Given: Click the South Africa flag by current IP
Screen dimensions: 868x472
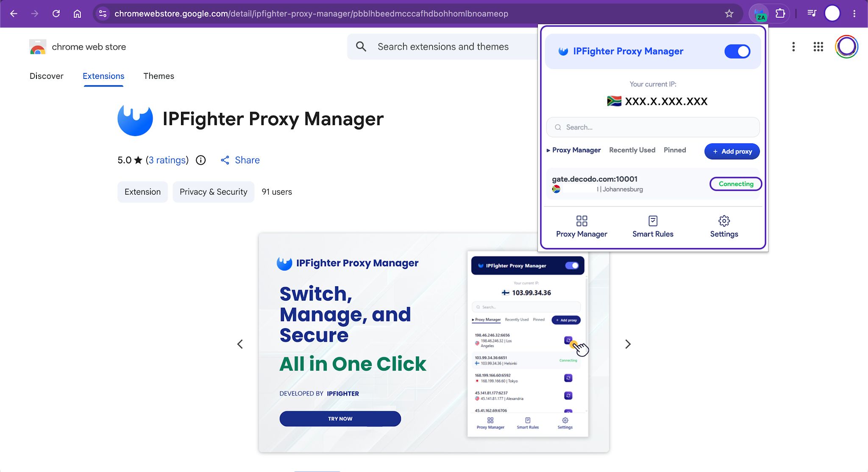Looking at the screenshot, I should pos(614,101).
